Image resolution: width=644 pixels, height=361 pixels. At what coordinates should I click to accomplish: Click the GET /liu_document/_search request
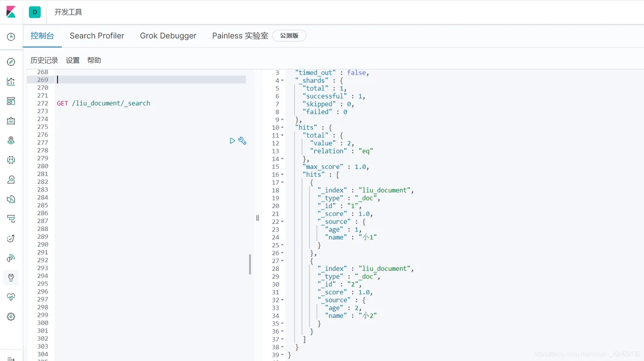click(x=103, y=103)
